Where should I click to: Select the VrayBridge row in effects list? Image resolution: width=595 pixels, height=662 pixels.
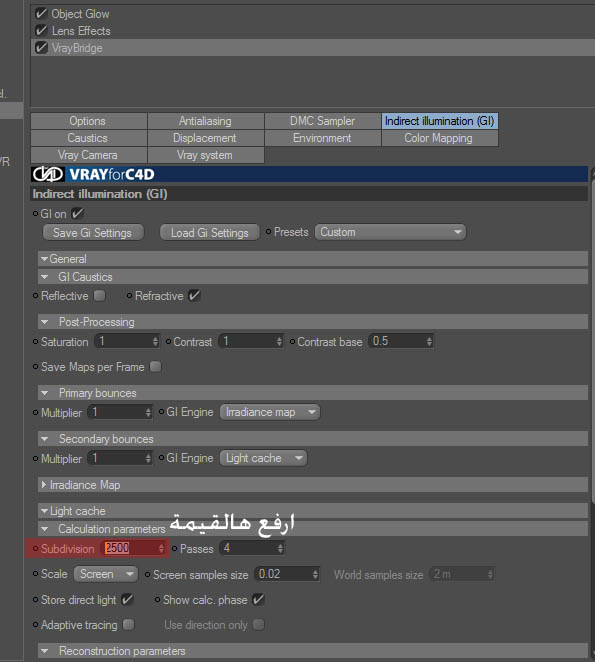(x=313, y=47)
